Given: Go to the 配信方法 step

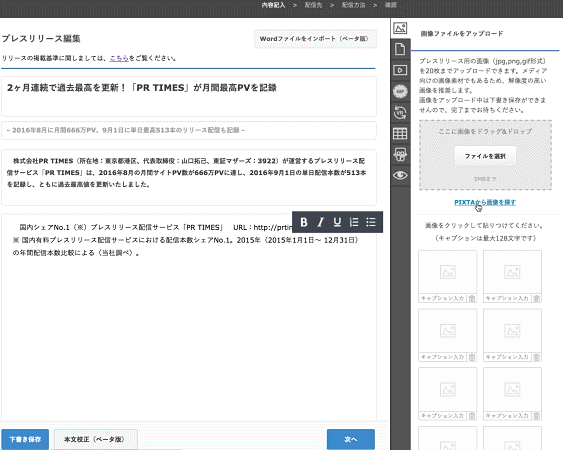Looking at the screenshot, I should click(354, 5).
